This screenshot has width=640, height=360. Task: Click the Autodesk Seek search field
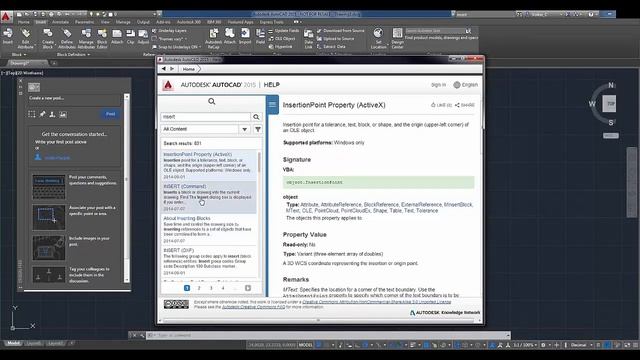tap(435, 31)
